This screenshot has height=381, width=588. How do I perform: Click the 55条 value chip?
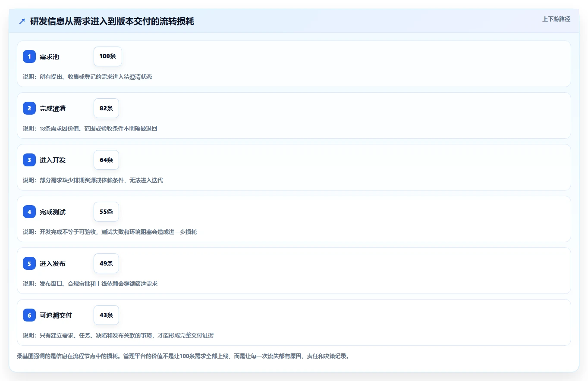106,212
